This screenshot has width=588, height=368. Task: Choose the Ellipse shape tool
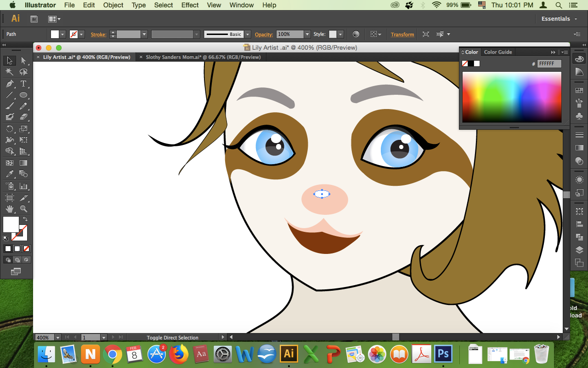tap(23, 95)
